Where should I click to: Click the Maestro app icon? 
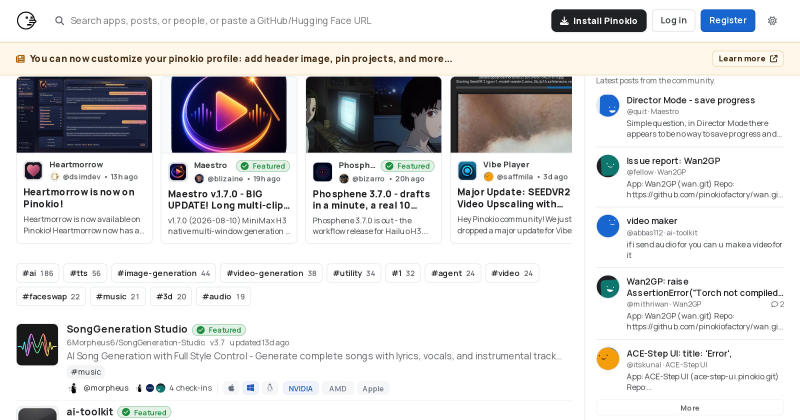[x=178, y=172]
